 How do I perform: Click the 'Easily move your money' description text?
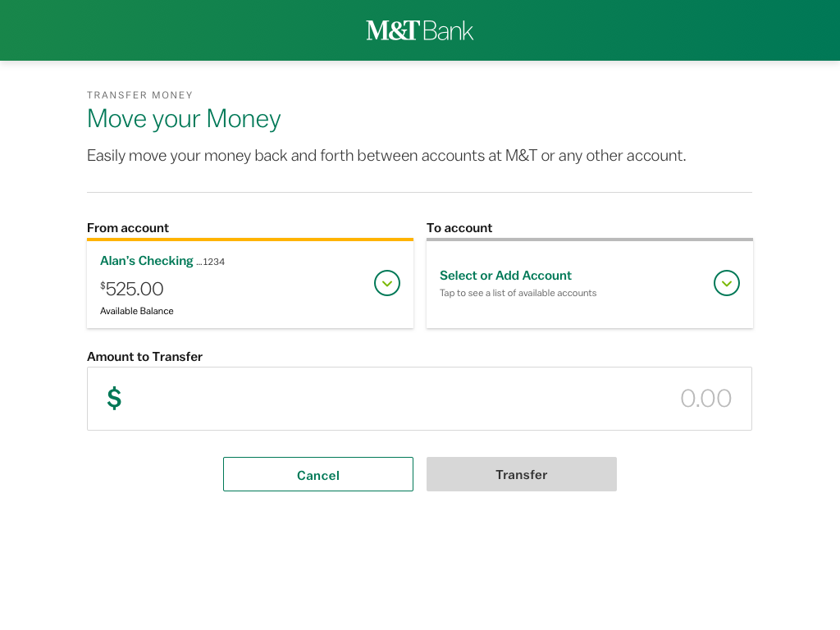[386, 156]
